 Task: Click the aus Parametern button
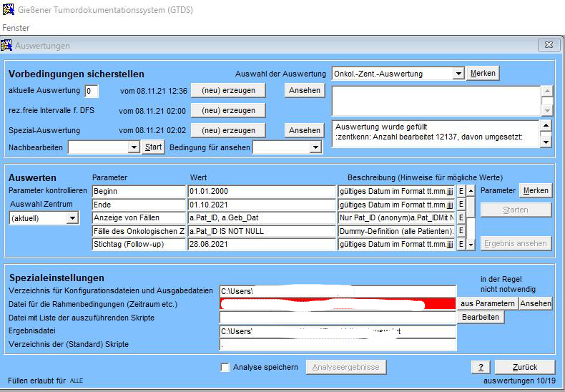pyautogui.click(x=487, y=304)
